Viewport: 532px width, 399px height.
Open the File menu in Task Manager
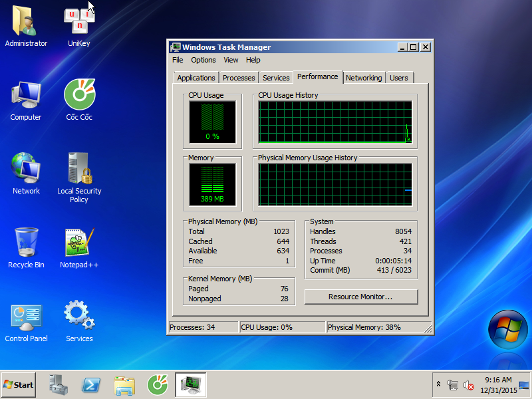pos(178,60)
